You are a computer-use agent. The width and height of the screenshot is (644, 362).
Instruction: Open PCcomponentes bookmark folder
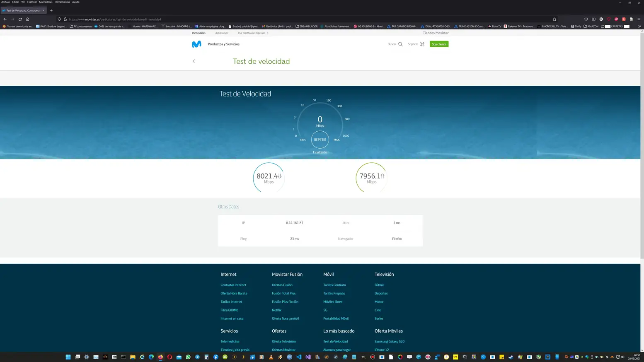(x=81, y=26)
